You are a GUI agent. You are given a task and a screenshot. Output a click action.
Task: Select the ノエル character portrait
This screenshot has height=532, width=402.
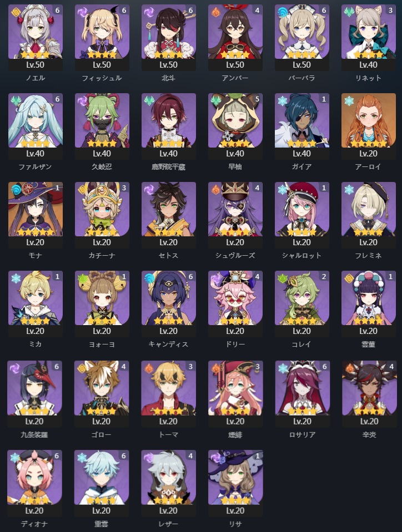point(36,32)
